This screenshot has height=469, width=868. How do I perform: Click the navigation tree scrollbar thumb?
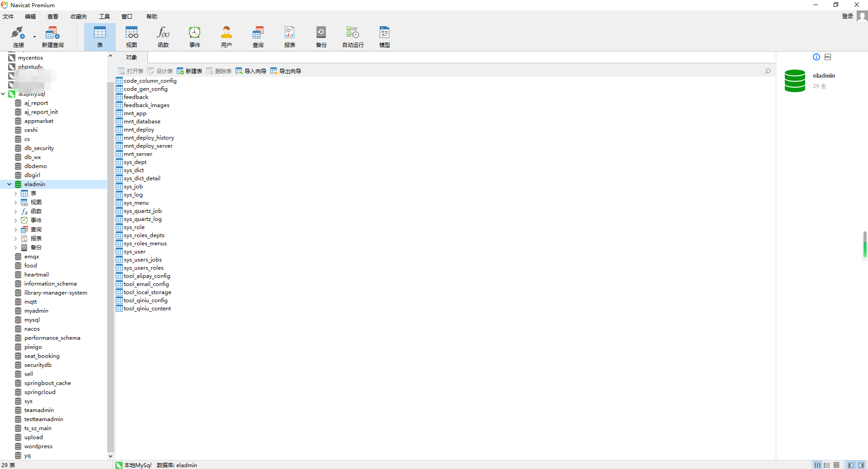tap(110, 267)
